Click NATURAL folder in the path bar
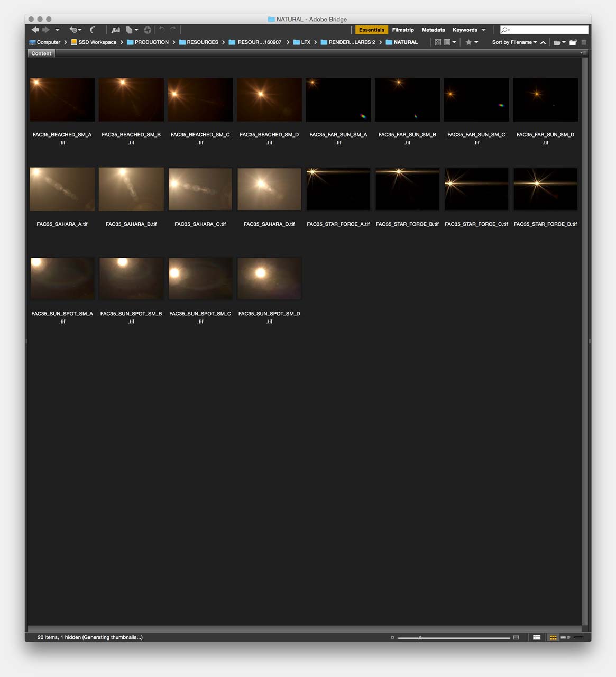 click(402, 42)
